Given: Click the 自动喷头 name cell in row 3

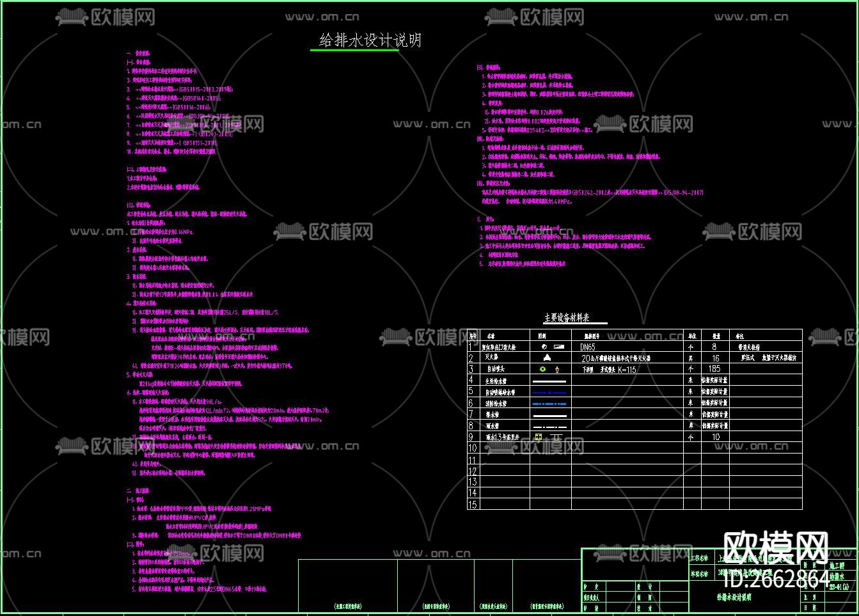Looking at the screenshot, I should click(x=496, y=370).
